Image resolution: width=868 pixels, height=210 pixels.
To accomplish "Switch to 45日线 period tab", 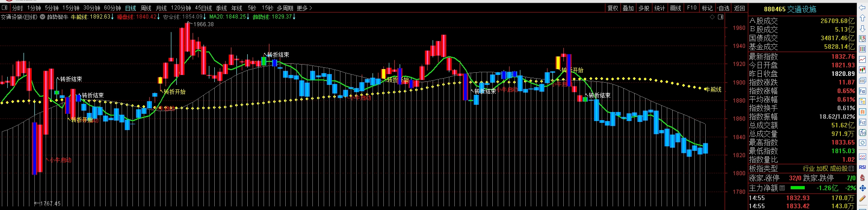I will tap(203, 8).
